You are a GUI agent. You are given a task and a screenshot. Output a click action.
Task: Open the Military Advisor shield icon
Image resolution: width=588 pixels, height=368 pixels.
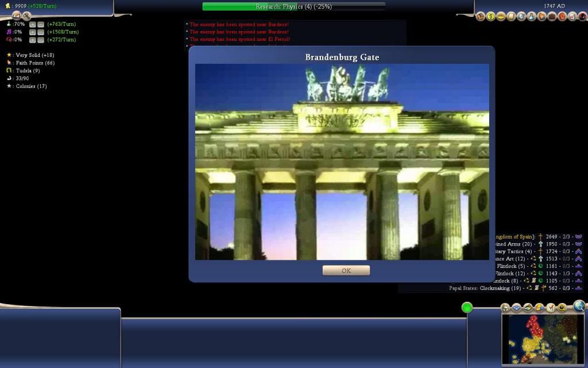520,17
